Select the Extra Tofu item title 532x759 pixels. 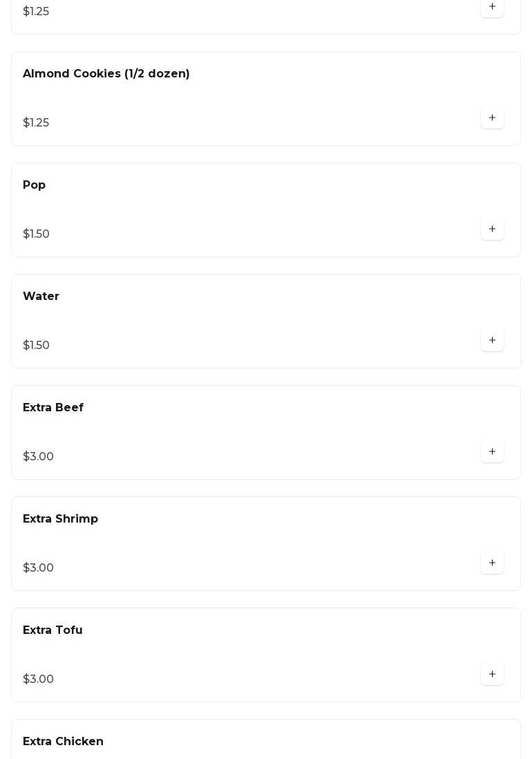coord(53,630)
